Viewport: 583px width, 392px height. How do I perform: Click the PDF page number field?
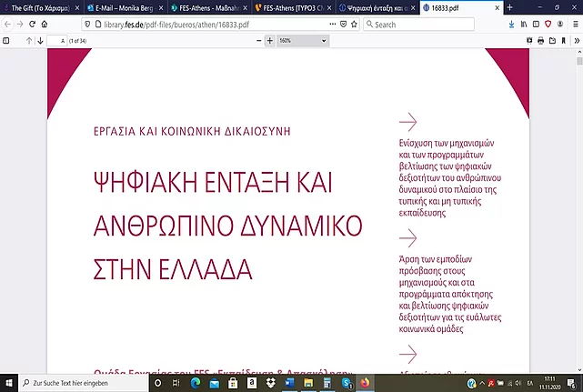pos(56,41)
